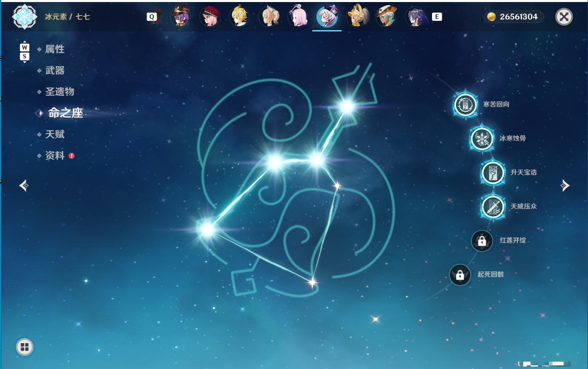The width and height of the screenshot is (588, 369).
Task: Click the locked 红莲开绽 constellation
Action: 482,241
